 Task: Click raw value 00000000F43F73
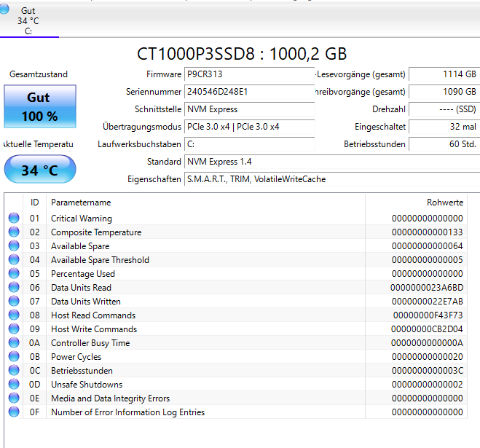point(428,315)
